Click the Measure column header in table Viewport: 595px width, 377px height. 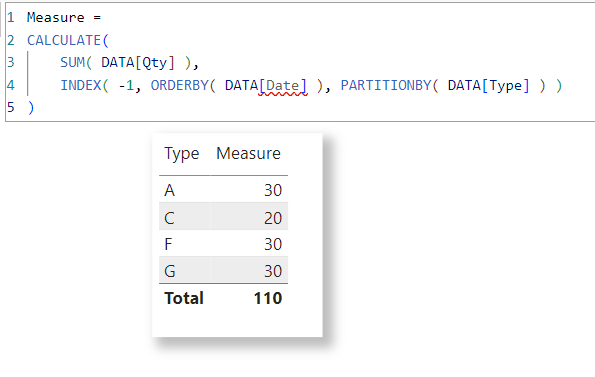click(x=249, y=154)
